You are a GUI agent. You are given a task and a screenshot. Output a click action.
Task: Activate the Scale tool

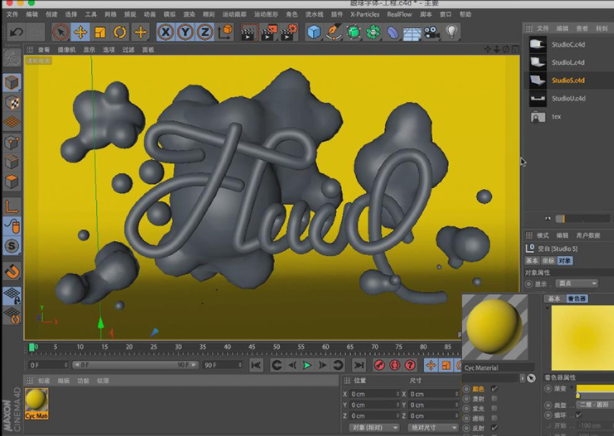(x=100, y=32)
